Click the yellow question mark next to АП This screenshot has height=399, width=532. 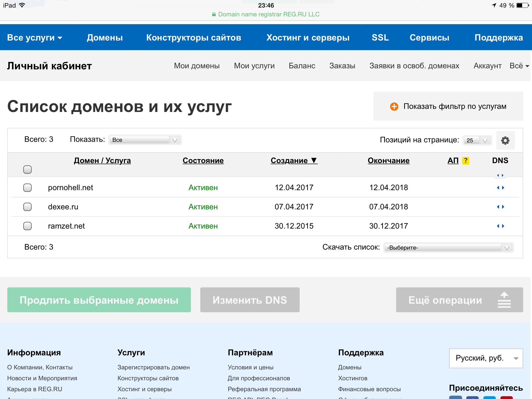click(x=465, y=161)
